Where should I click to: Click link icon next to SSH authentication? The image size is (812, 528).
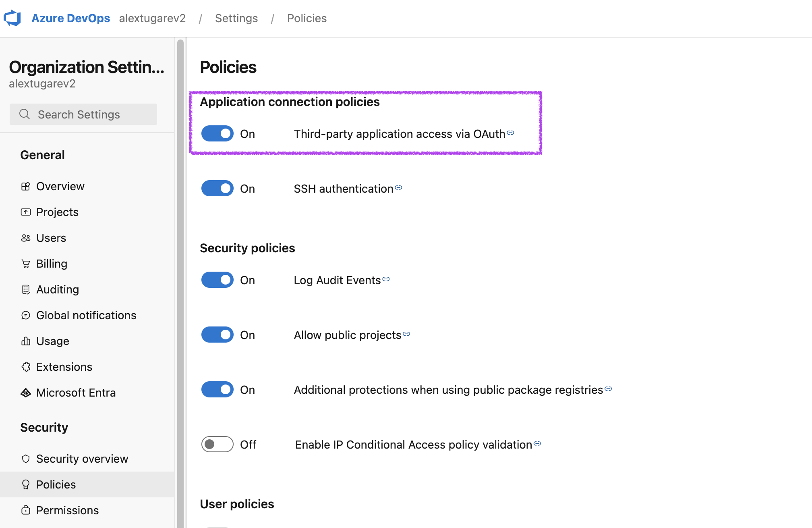tap(398, 187)
